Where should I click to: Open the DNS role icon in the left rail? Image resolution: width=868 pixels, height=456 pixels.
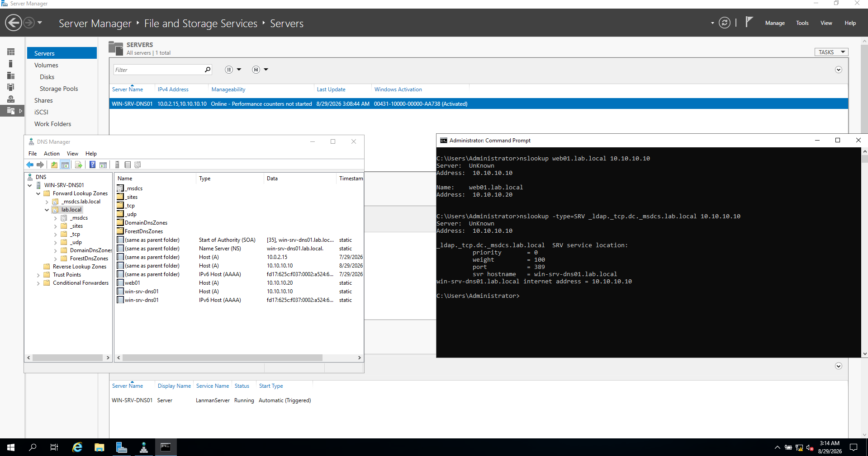click(11, 99)
